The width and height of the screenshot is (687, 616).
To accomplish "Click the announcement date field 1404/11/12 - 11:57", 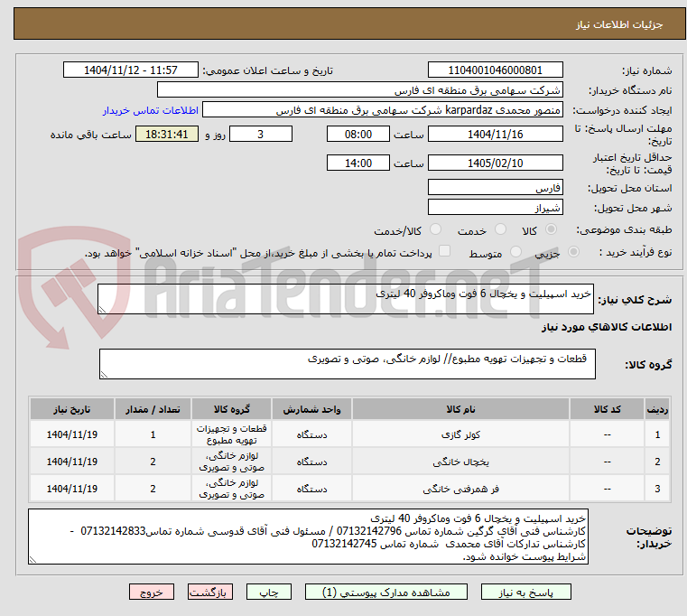I will coord(131,70).
